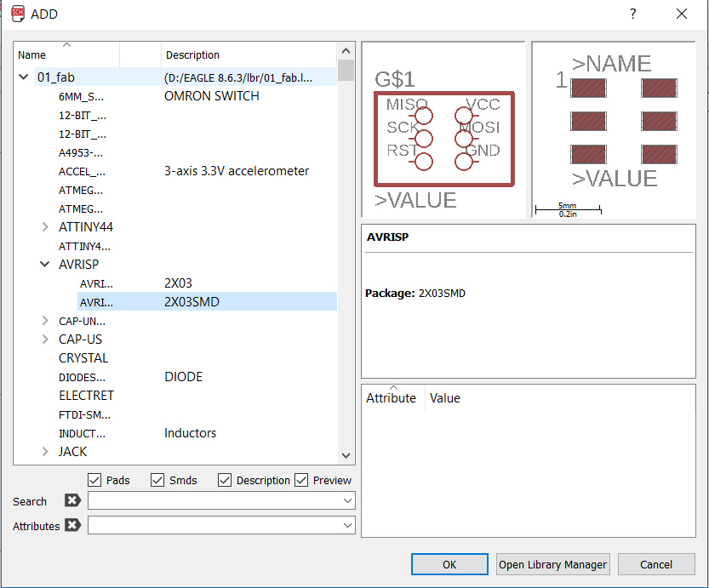
Task: Disable the Preview checkbox
Action: coord(301,480)
